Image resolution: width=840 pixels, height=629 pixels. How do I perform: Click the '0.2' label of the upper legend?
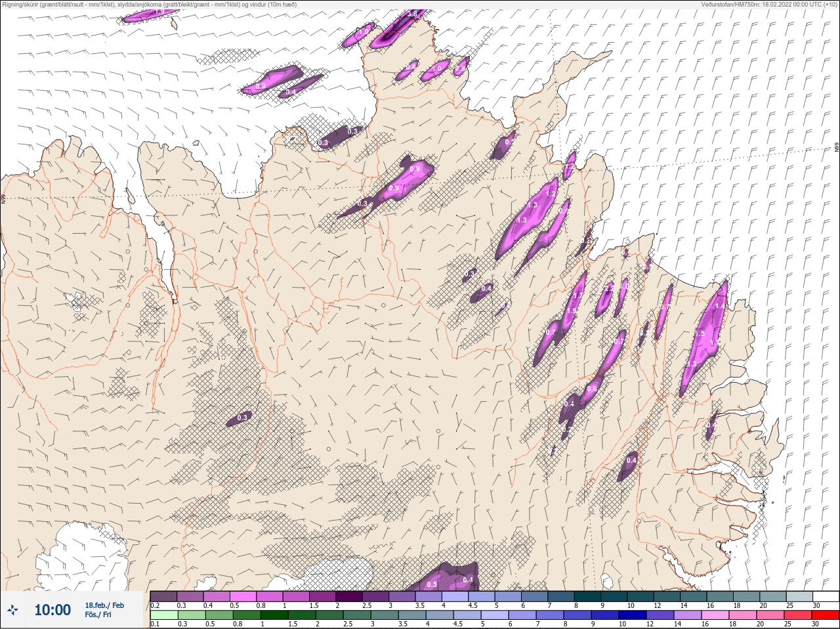tap(155, 605)
